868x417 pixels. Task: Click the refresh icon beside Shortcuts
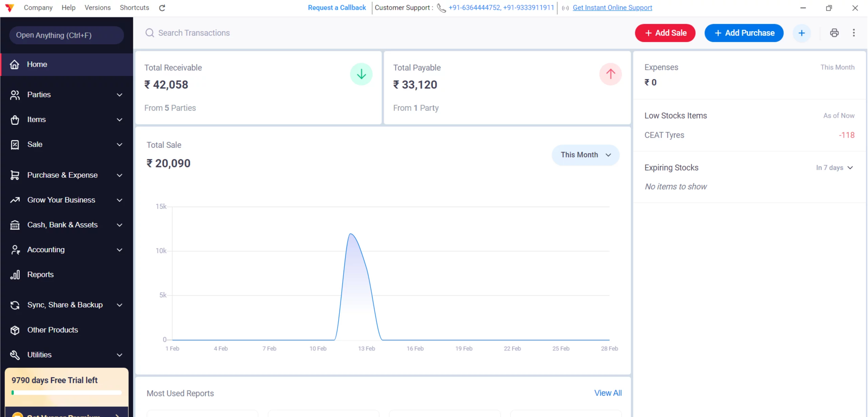coord(162,8)
